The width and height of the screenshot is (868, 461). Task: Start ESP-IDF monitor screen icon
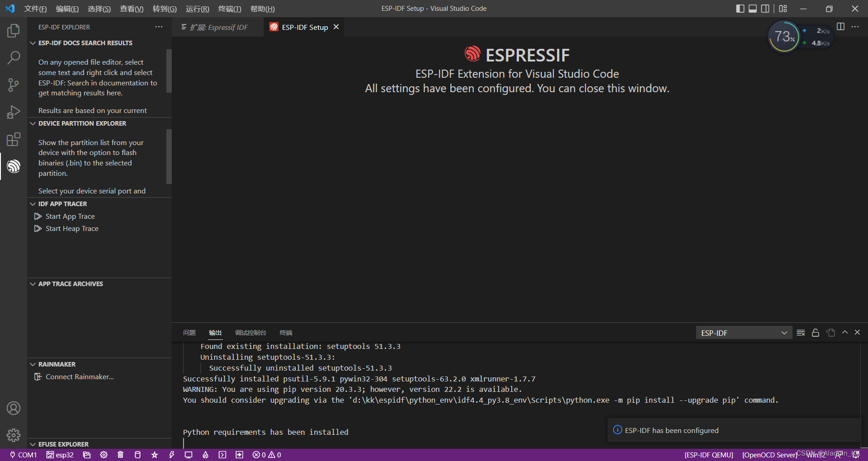click(x=189, y=455)
